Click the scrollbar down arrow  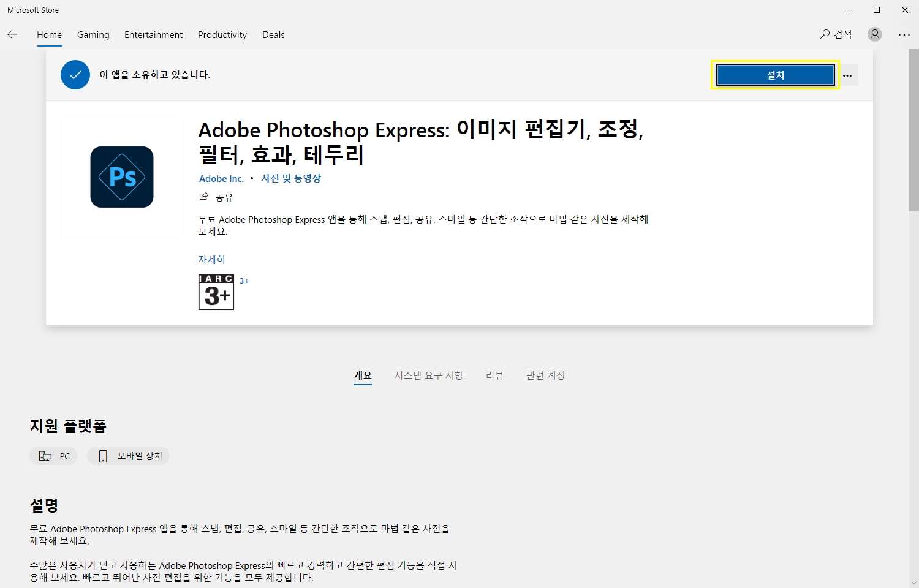pos(913,582)
